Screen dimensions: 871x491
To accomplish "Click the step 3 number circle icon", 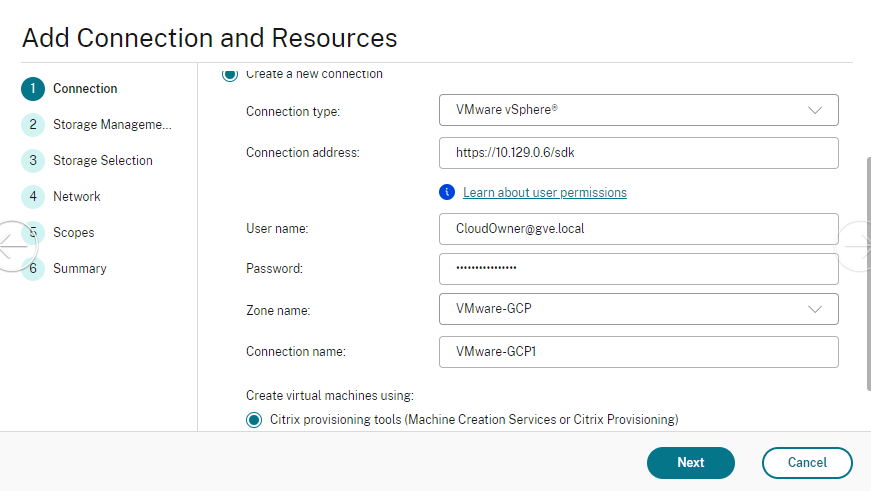I will click(33, 161).
